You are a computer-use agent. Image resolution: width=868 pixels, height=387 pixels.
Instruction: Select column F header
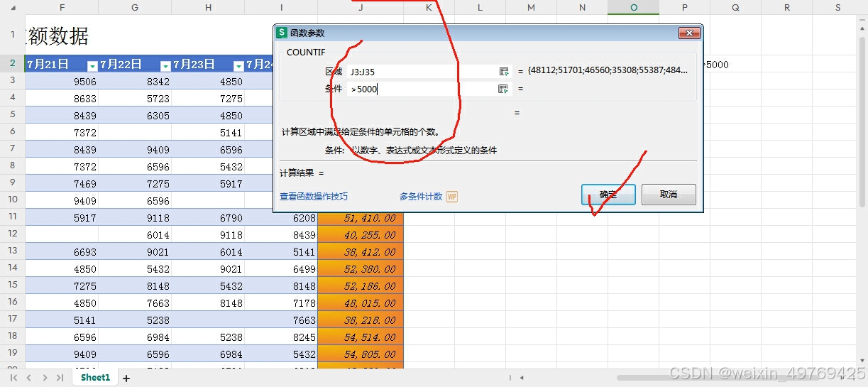[62, 7]
